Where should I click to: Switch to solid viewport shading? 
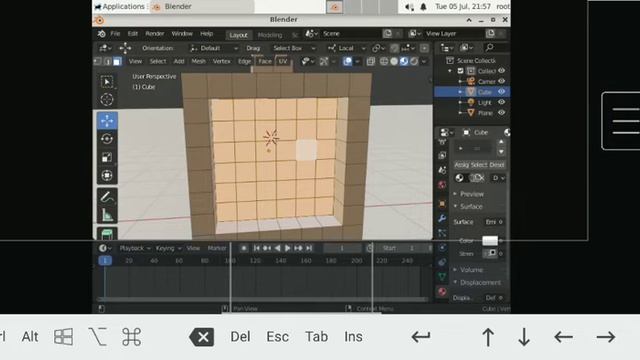tap(394, 61)
